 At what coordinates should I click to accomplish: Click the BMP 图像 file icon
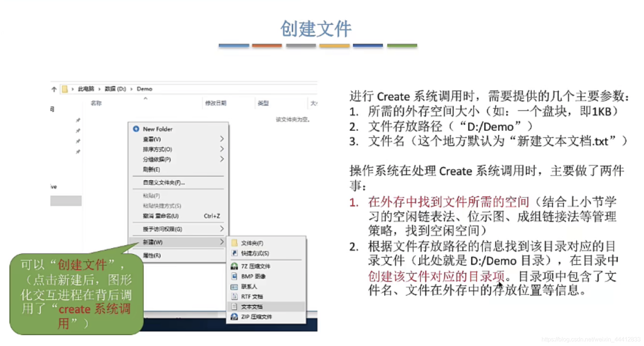[234, 276]
